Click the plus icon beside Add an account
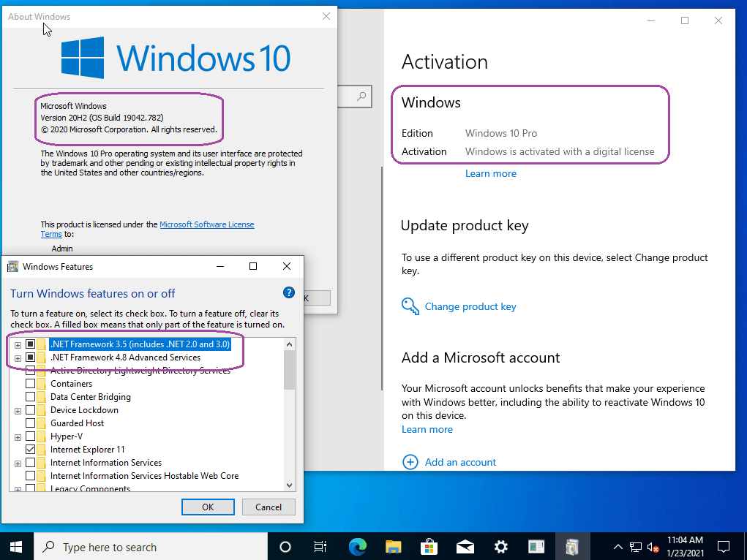Screen dimensions: 747x560 click(x=410, y=462)
